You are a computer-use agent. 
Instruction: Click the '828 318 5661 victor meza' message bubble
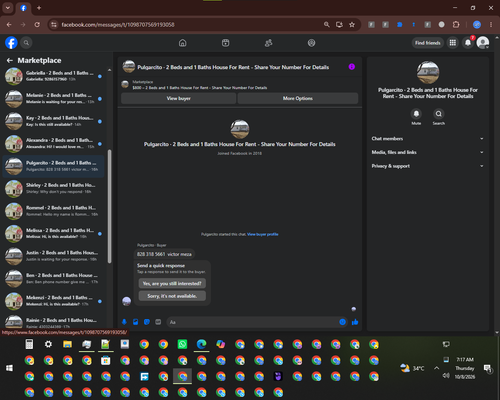tap(164, 254)
